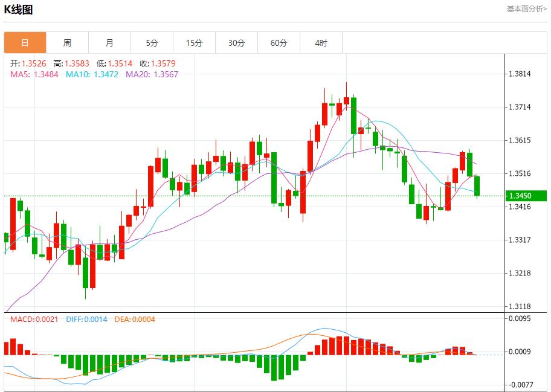Switch to the 日 (daily) timeframe tab
Viewport: 551px width, 392px height.
click(x=25, y=42)
